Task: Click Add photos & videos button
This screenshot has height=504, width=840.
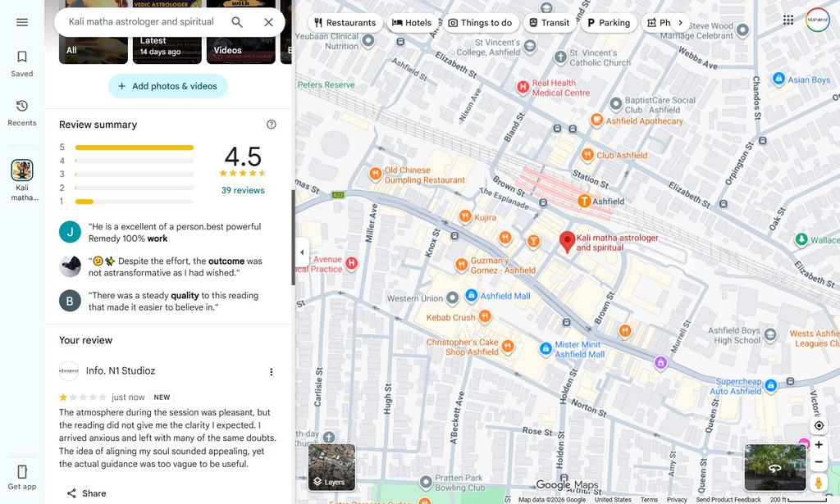Action: [x=167, y=86]
